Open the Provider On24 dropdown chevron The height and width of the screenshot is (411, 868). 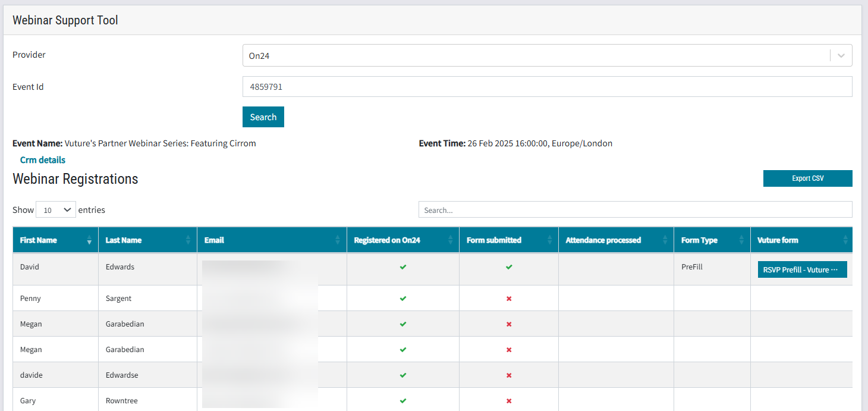841,55
